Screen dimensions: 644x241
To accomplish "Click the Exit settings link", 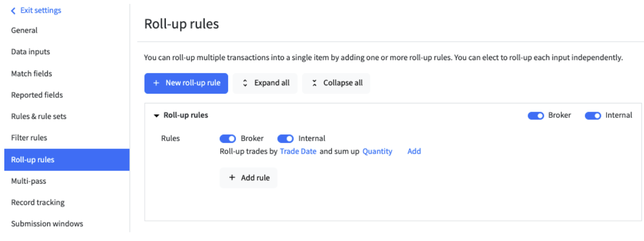I will pyautogui.click(x=41, y=10).
